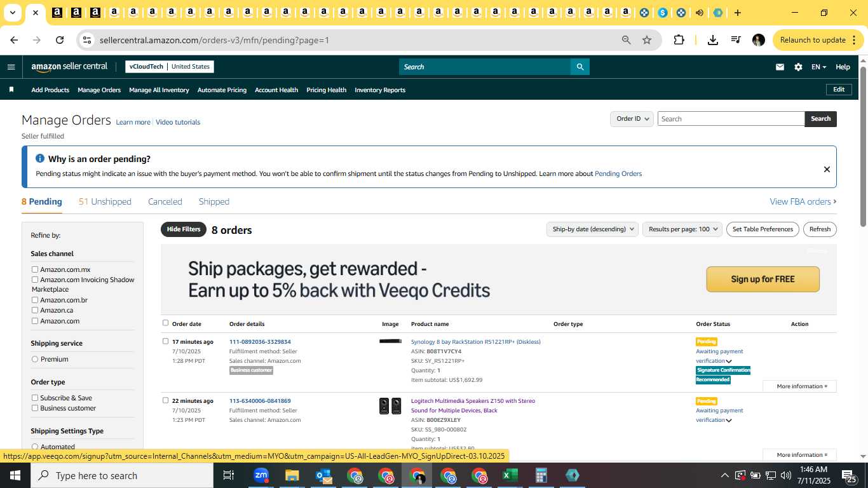Click the search magnifier button in header
Screen dimensions: 868x488
(x=580, y=67)
